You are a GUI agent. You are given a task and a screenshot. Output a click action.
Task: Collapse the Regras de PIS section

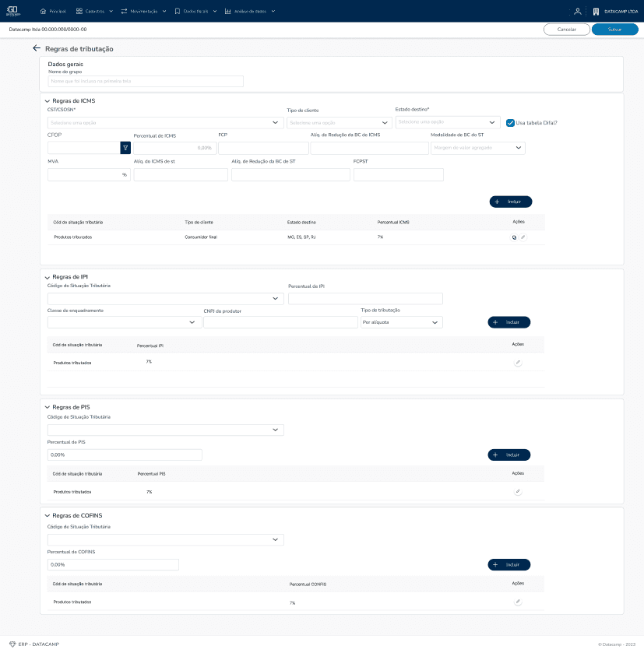[x=47, y=407]
